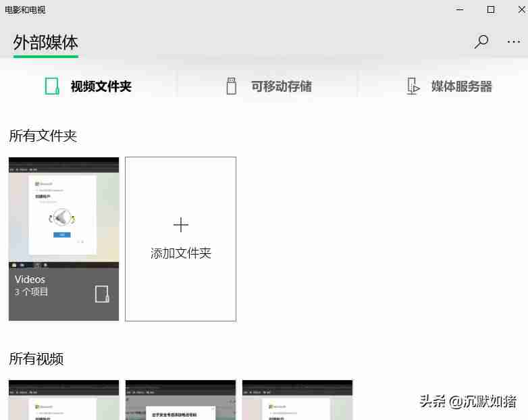
Task: Open the second video thumbnail under 所有视频
Action: click(180, 400)
